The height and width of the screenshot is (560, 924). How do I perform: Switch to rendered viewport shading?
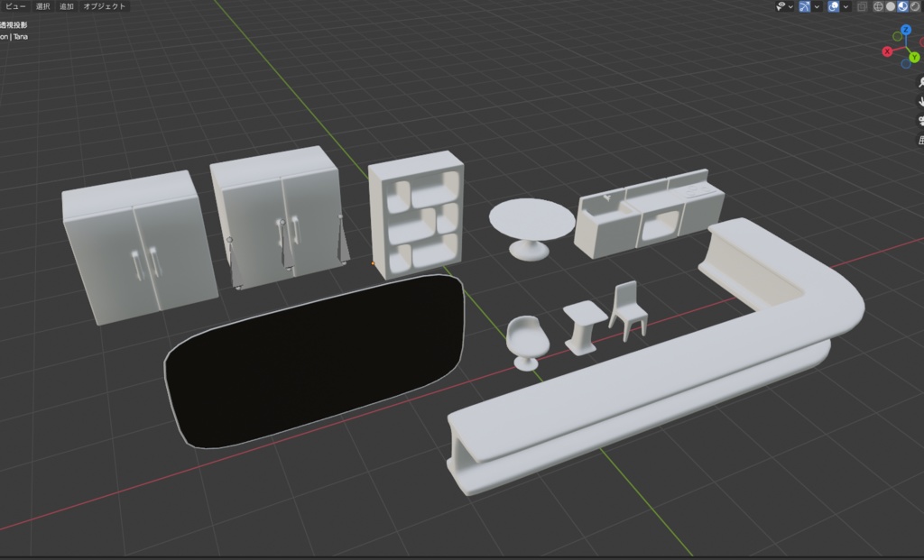click(915, 6)
